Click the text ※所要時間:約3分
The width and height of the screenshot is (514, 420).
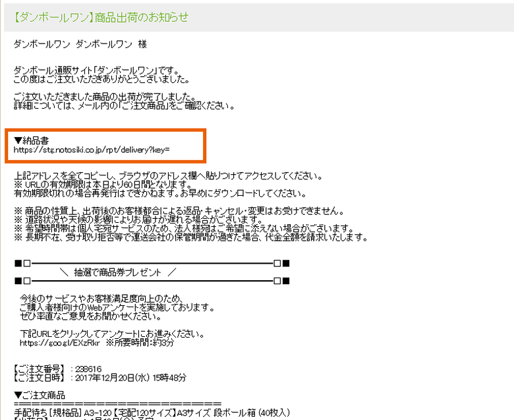tap(140, 343)
